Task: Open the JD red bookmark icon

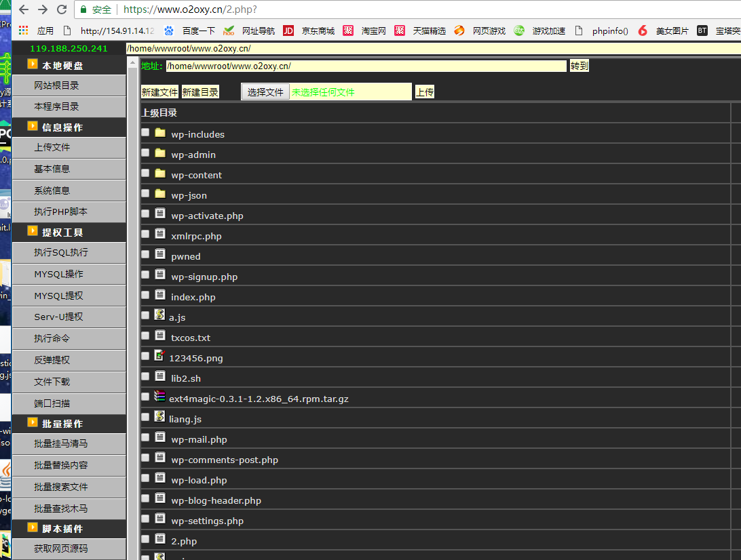Action: (288, 31)
